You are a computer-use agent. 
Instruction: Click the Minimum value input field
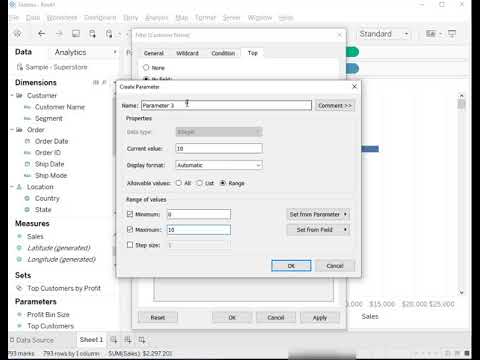[x=199, y=214]
